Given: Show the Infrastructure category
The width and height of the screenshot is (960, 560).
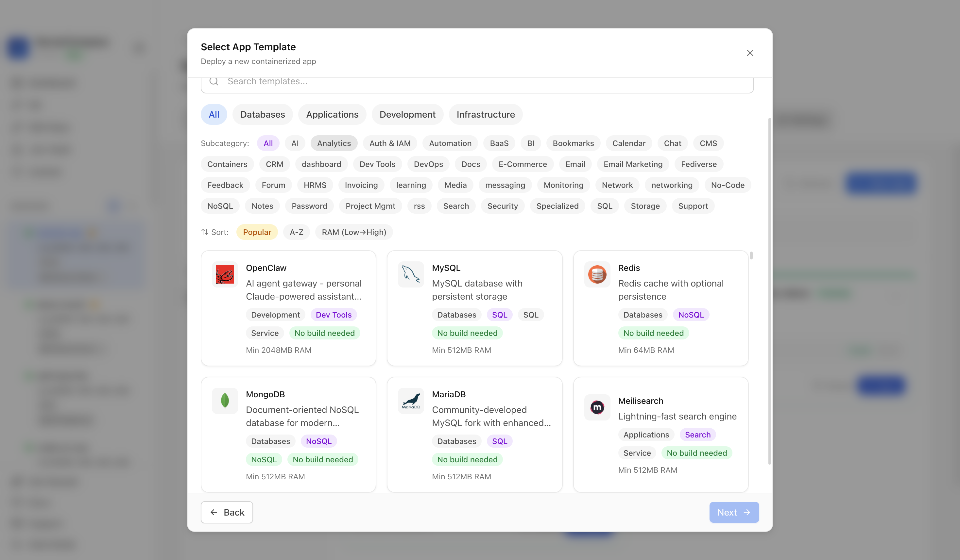Looking at the screenshot, I should 485,114.
